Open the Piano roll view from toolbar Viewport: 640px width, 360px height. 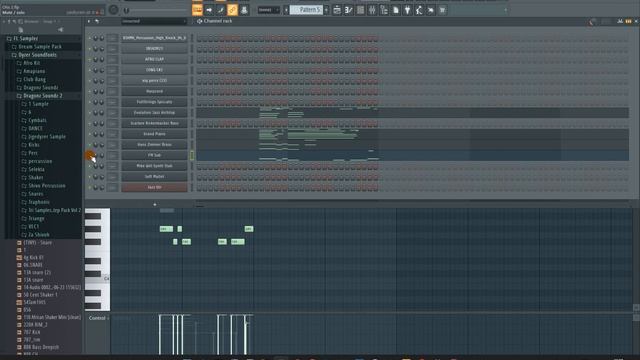tap(349, 10)
